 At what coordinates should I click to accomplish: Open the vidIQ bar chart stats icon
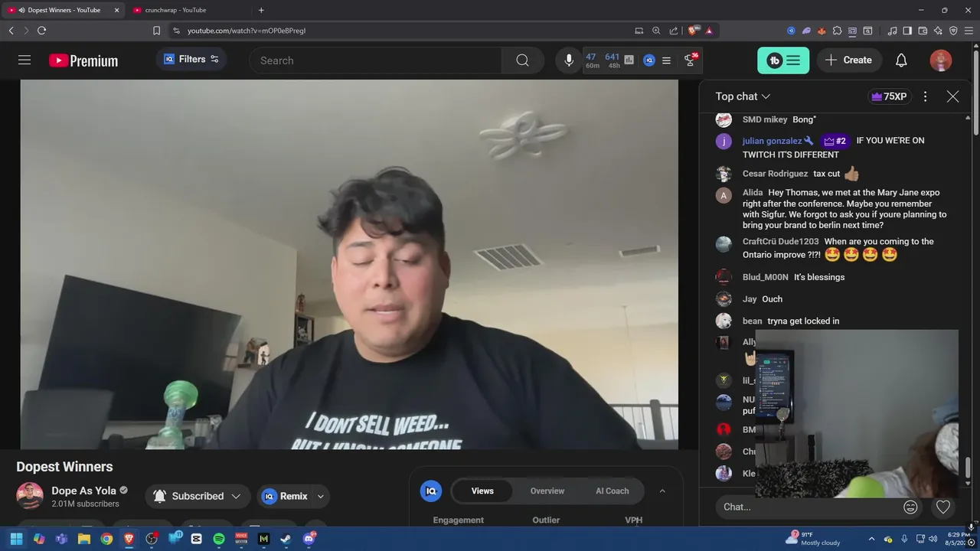click(x=629, y=60)
